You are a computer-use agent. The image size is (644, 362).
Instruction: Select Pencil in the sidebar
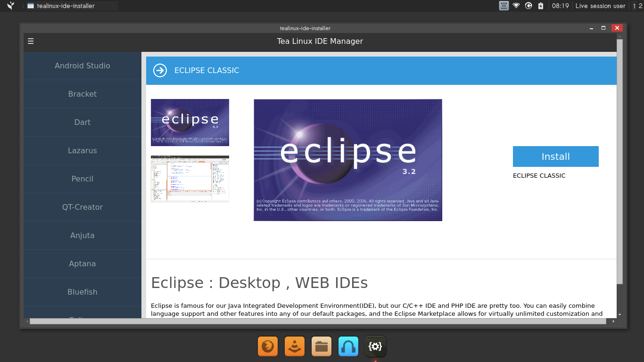coord(83,179)
